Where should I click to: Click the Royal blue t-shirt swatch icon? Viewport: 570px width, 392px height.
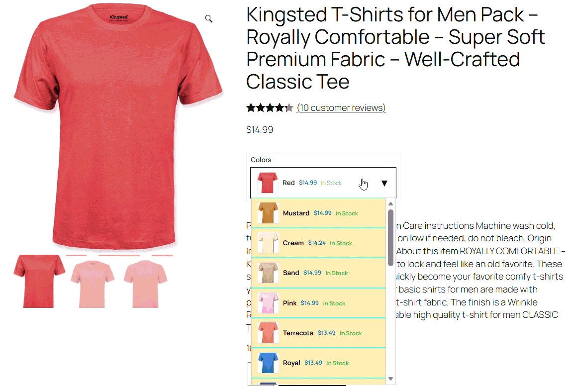click(268, 363)
